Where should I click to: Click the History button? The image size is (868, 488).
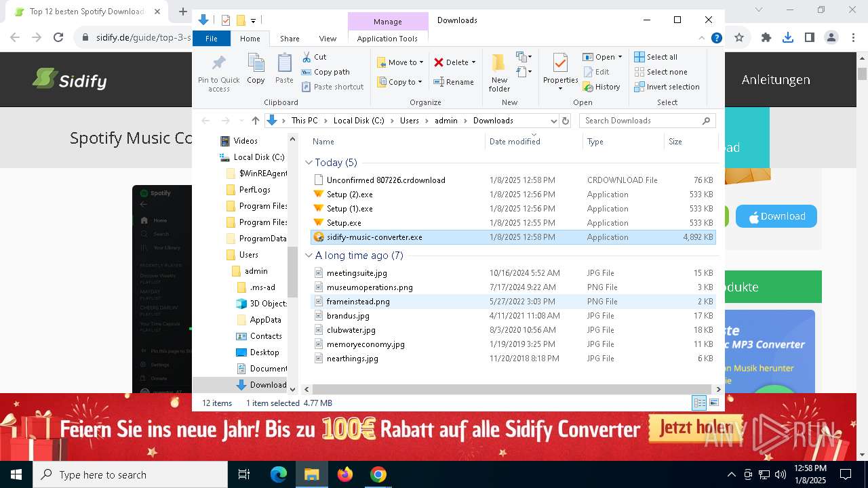tap(602, 87)
